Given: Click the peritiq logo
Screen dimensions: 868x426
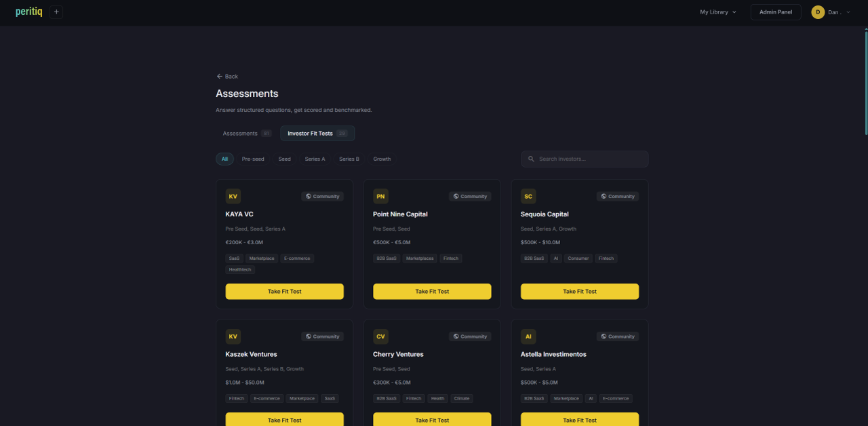Looking at the screenshot, I should coord(28,12).
